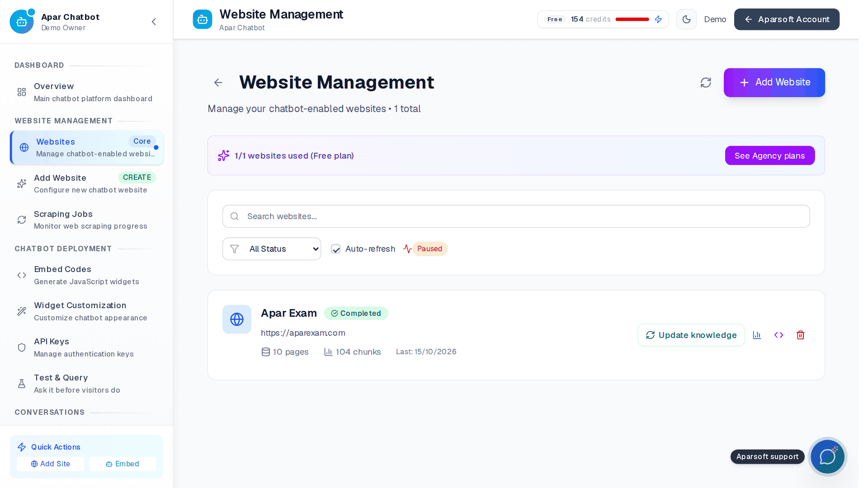Viewport: 868px width, 488px height.
Task: Toggle dark mode with the moon icon
Action: coord(686,19)
